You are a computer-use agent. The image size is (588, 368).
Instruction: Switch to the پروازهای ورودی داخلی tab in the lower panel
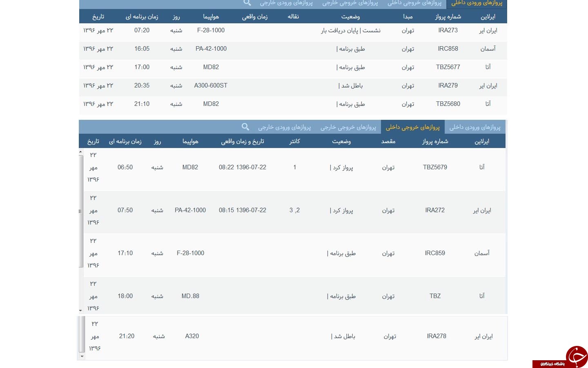(x=475, y=127)
